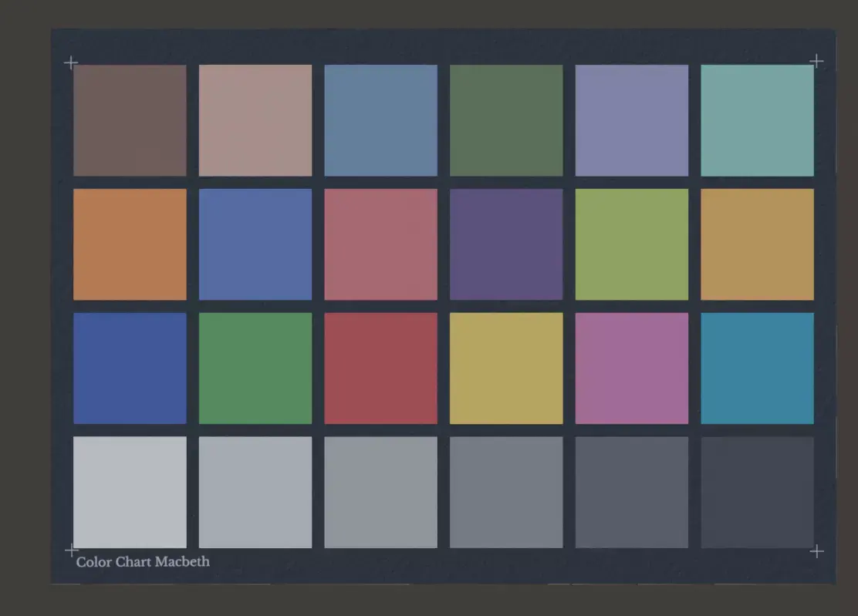Click the orange yellow swatch

pyautogui.click(x=757, y=243)
